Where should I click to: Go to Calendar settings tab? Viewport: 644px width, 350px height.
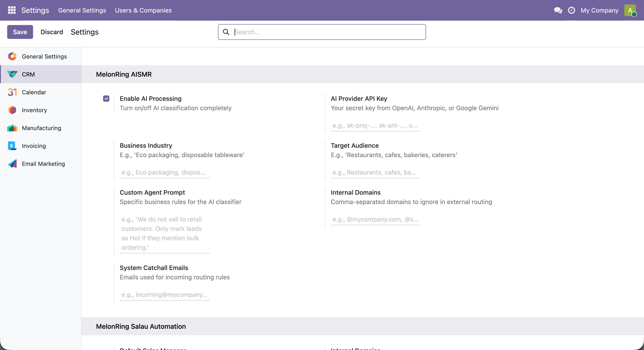click(41, 92)
